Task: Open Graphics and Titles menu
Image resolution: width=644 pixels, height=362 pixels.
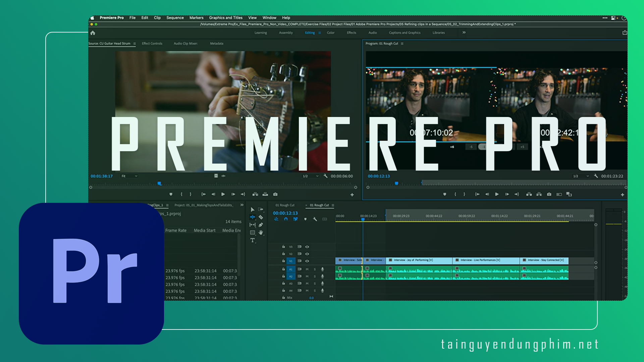Action: (225, 18)
